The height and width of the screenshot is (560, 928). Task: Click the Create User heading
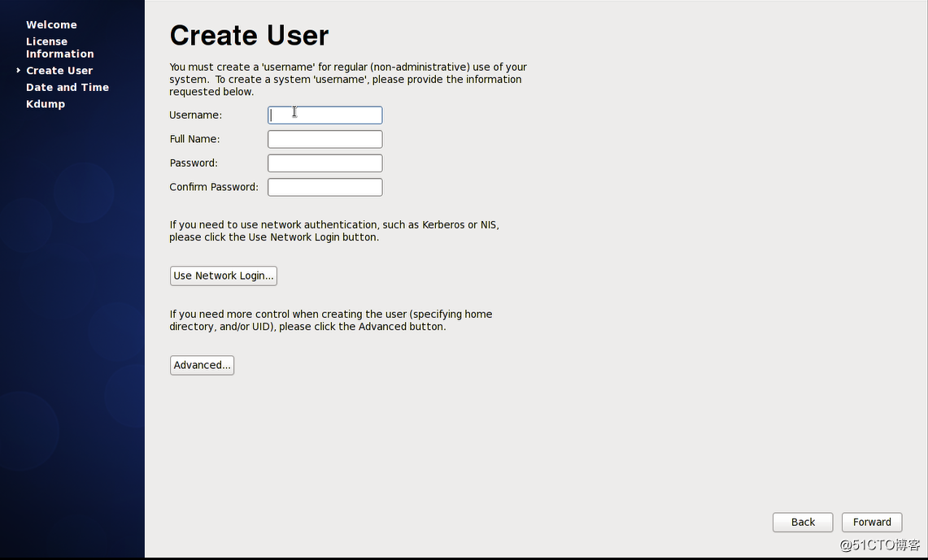(249, 36)
